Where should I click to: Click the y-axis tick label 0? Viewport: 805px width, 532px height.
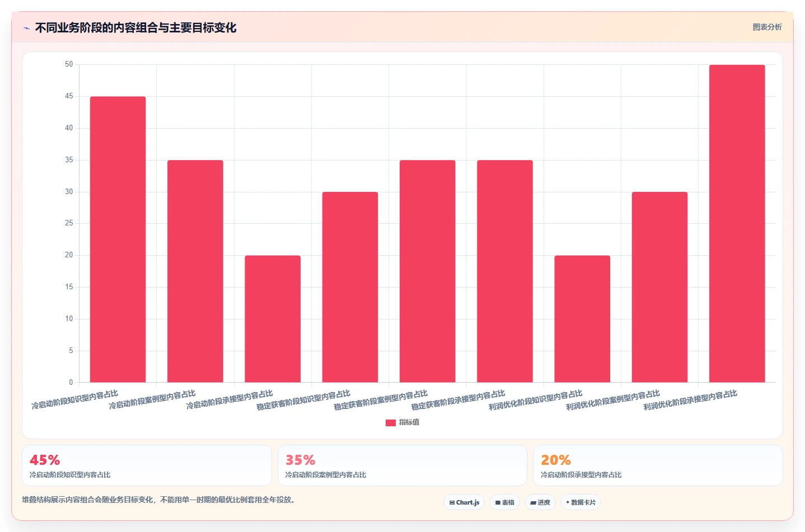pyautogui.click(x=71, y=382)
